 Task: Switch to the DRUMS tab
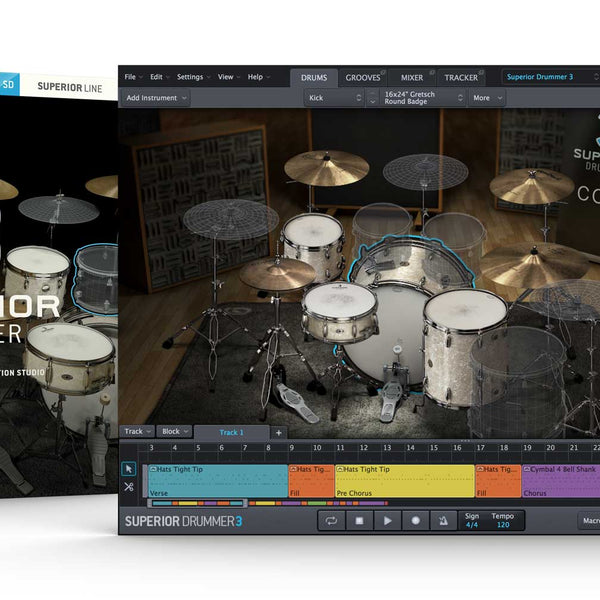314,78
